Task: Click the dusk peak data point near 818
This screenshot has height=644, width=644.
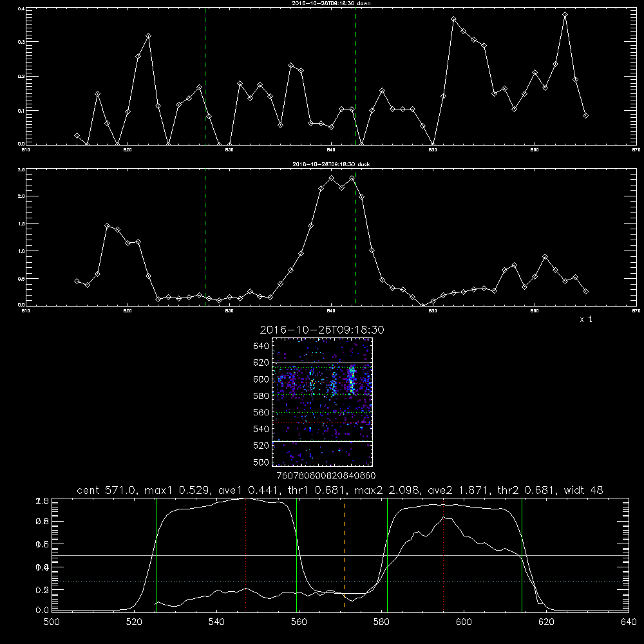Action: tap(107, 226)
